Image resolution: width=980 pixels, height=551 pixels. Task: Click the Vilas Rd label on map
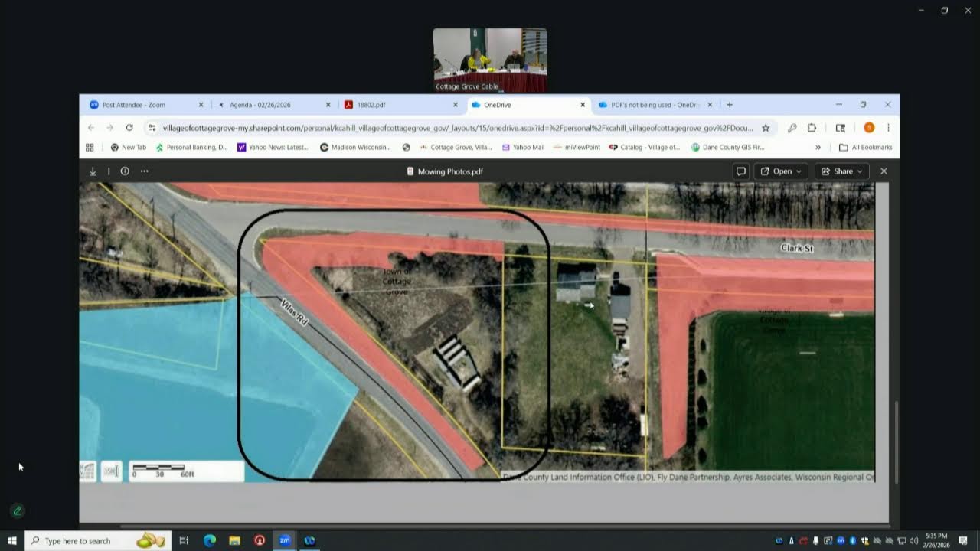[x=294, y=313]
